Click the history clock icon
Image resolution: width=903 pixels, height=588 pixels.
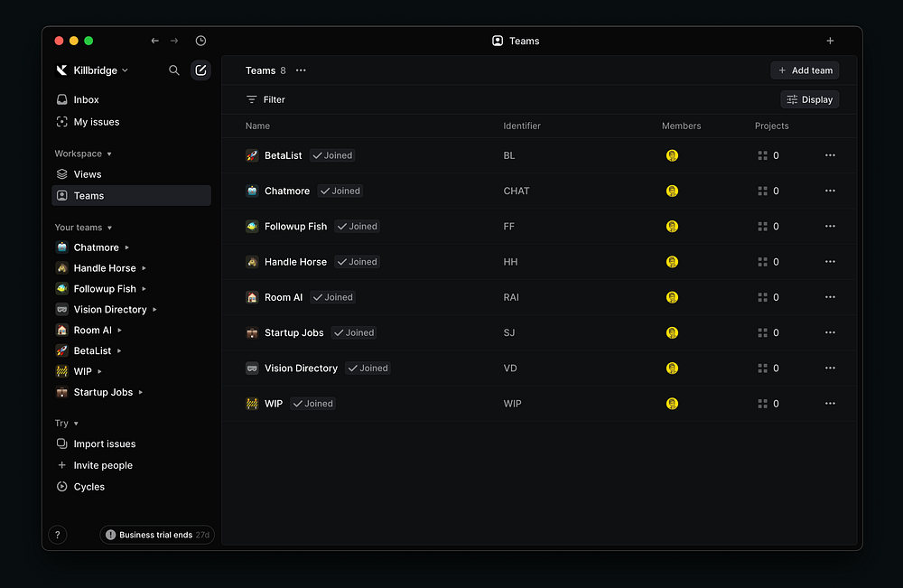click(200, 41)
